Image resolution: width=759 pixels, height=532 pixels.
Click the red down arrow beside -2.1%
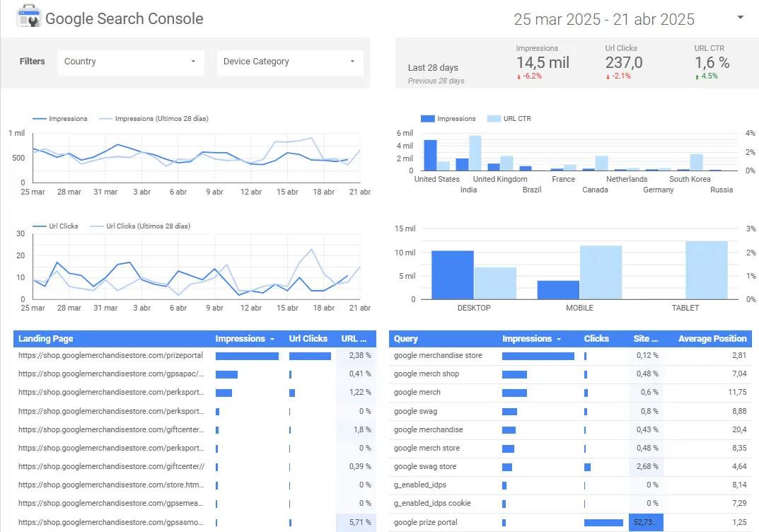coord(608,76)
